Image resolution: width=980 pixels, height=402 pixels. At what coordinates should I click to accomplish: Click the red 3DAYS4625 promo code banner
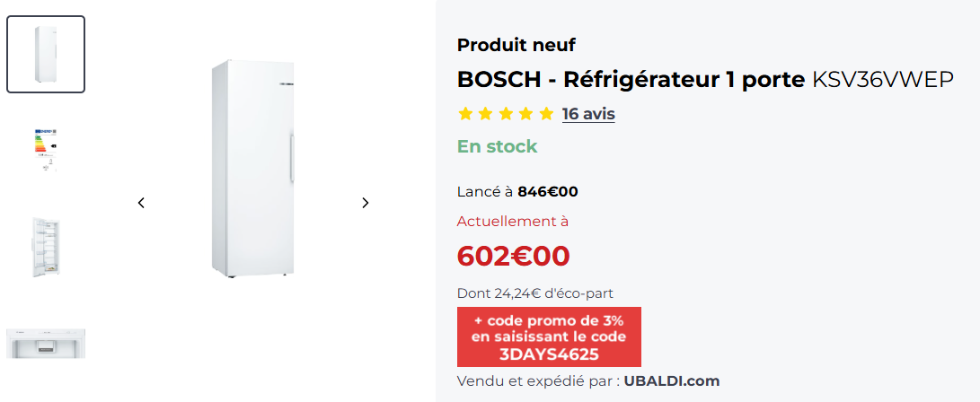tap(549, 337)
